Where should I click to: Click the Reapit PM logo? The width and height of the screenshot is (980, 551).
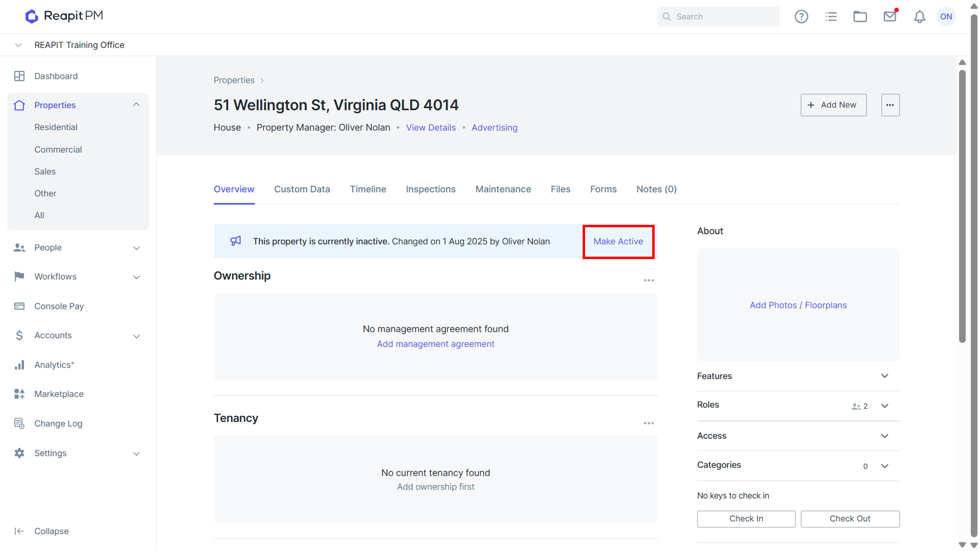[64, 16]
